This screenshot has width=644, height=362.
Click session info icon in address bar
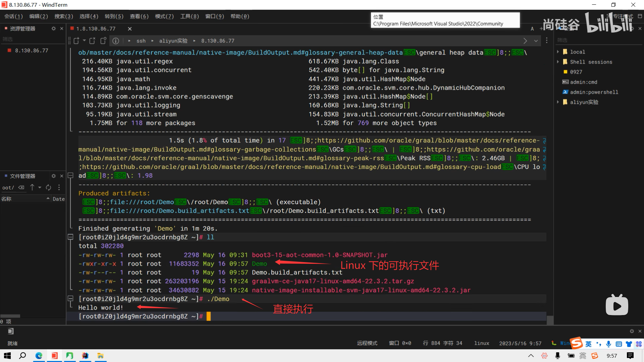(116, 41)
